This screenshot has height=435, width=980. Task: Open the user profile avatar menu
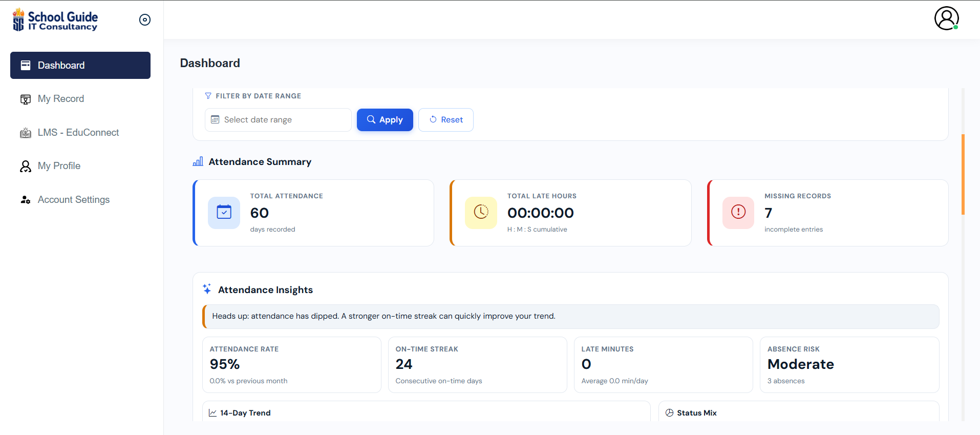[x=946, y=18]
